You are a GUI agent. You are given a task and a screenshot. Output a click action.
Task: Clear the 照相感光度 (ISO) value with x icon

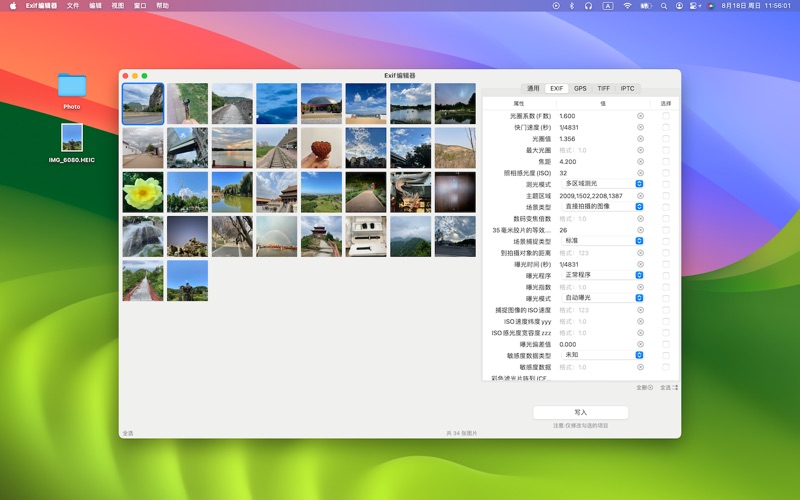coord(640,173)
